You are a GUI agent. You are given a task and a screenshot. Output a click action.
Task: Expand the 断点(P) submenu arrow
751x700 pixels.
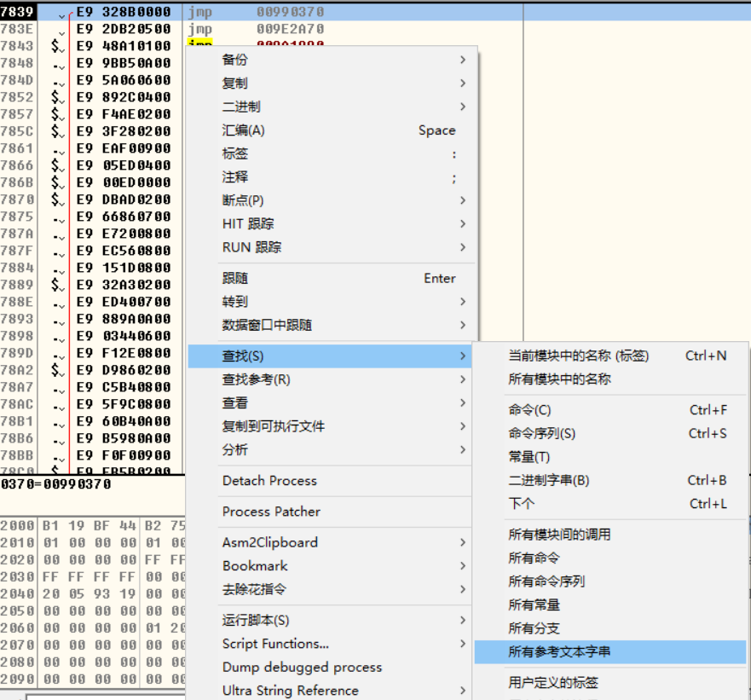pyautogui.click(x=463, y=200)
